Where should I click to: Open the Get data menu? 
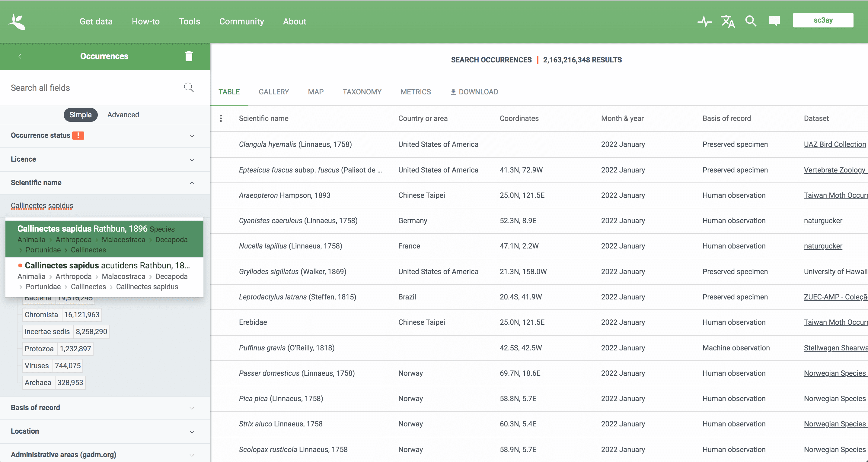click(96, 21)
